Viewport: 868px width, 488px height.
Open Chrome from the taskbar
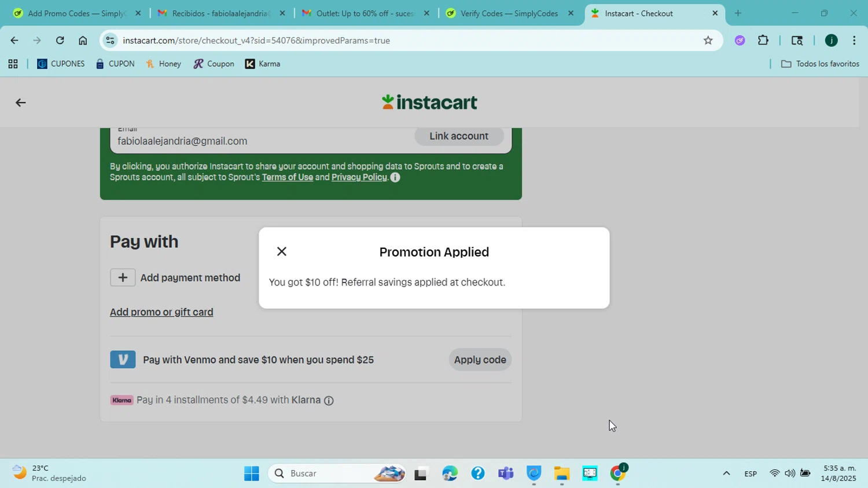618,474
